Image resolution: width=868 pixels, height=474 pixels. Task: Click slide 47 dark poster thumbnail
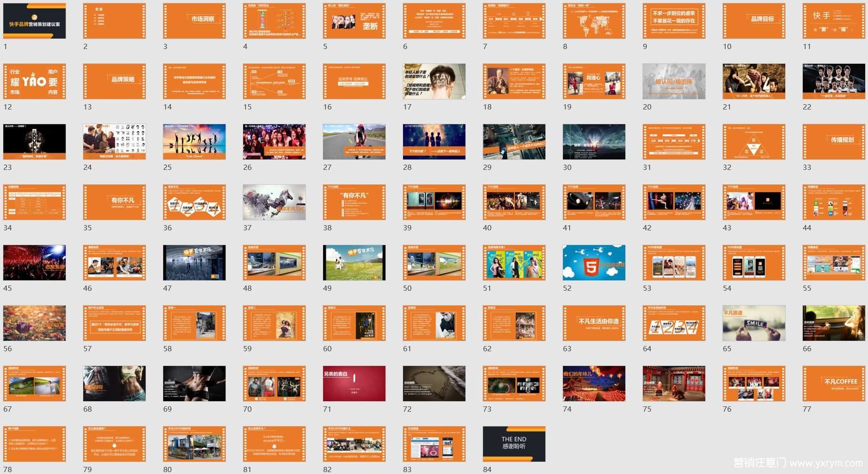[194, 263]
